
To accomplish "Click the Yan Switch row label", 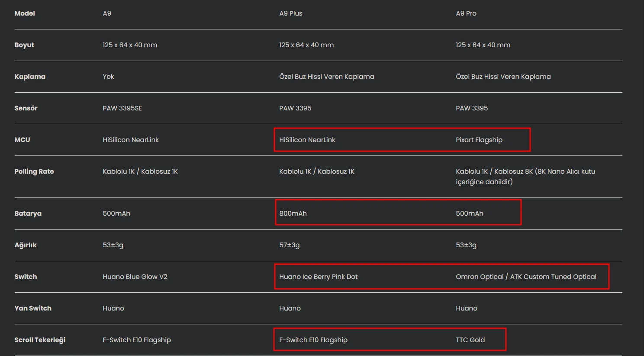I will 33,308.
